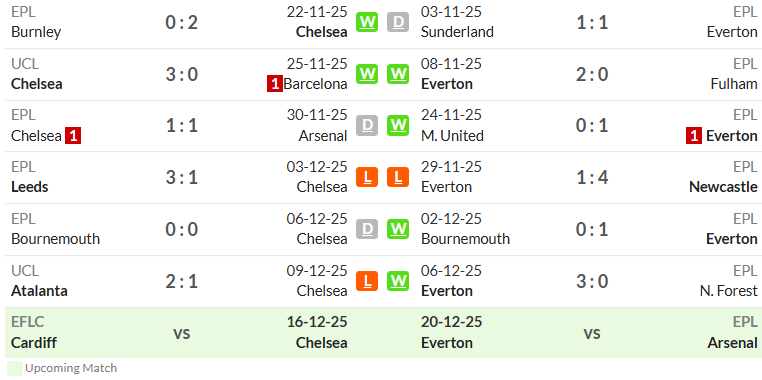Click the W badge for Everton vs Fulham
Screen dimensions: 762x380
[398, 74]
